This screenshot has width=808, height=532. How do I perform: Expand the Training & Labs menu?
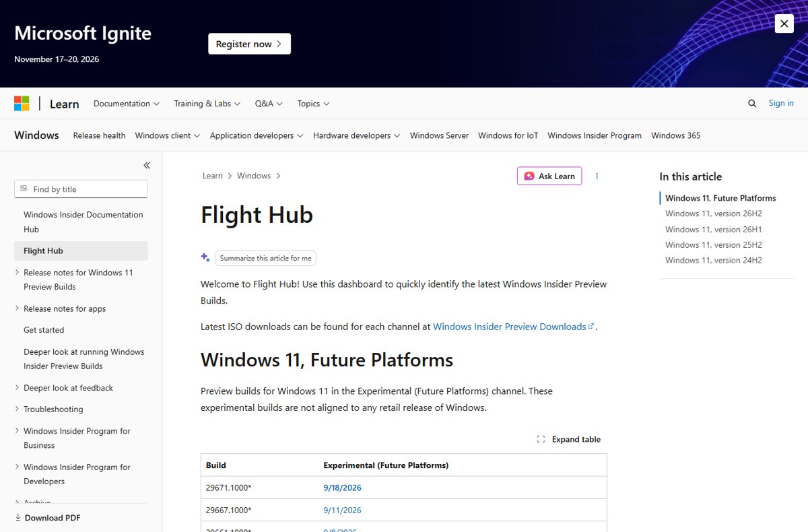tap(207, 104)
